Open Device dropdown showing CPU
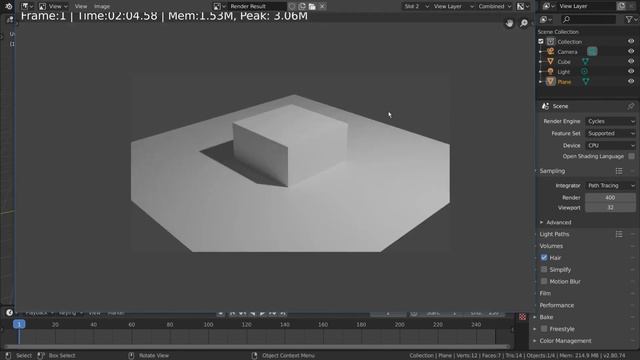640x360 pixels. [611, 145]
